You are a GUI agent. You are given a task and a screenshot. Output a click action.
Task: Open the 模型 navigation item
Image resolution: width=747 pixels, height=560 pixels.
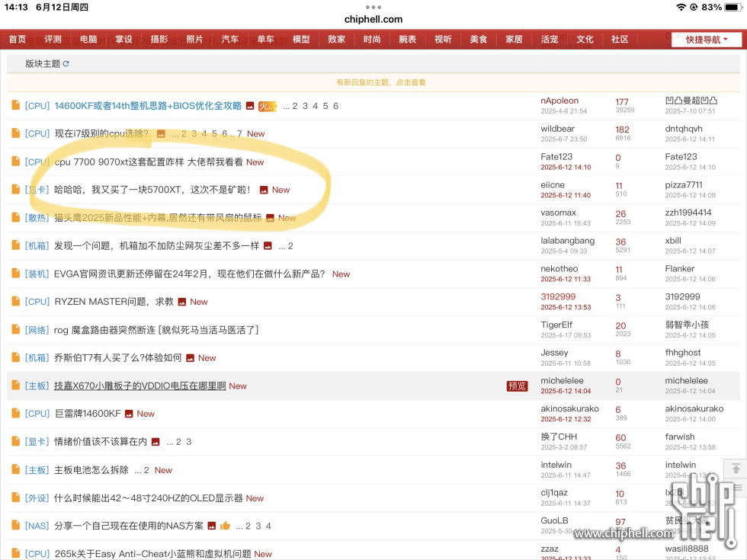[x=301, y=39]
